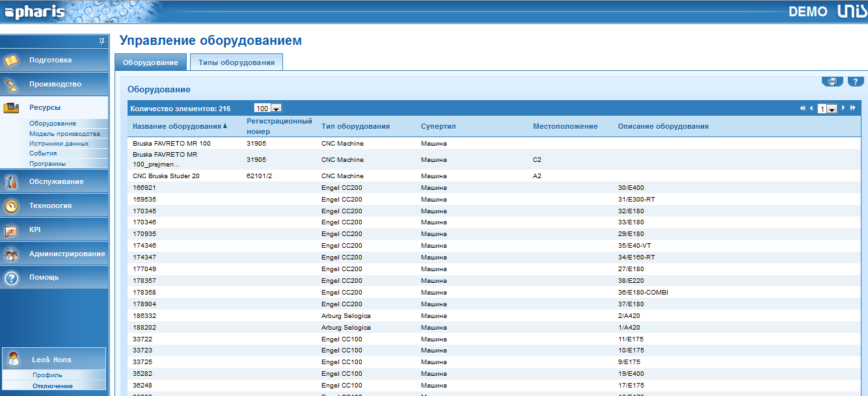Viewport: 868px width, 396px height.
Task: Click description 35/E40-VT cell
Action: tap(634, 246)
